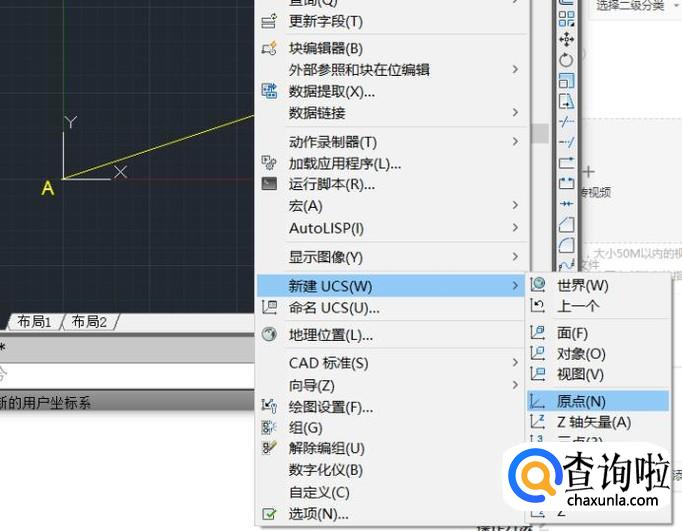Expand 外部参照和块在位编辑 submenu

click(391, 70)
